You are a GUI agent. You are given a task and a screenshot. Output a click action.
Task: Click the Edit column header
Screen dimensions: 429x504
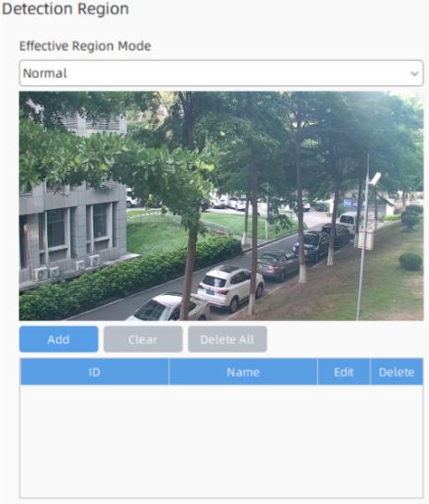tap(344, 372)
